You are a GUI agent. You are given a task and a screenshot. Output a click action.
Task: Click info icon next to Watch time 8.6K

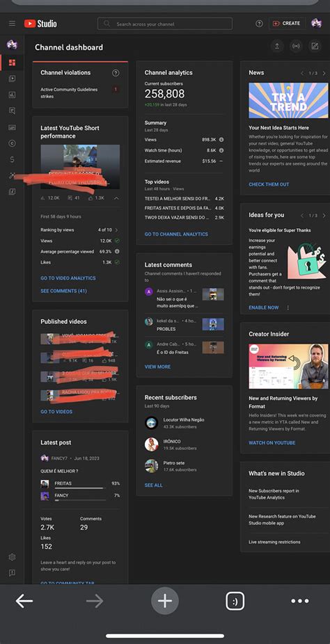click(221, 150)
